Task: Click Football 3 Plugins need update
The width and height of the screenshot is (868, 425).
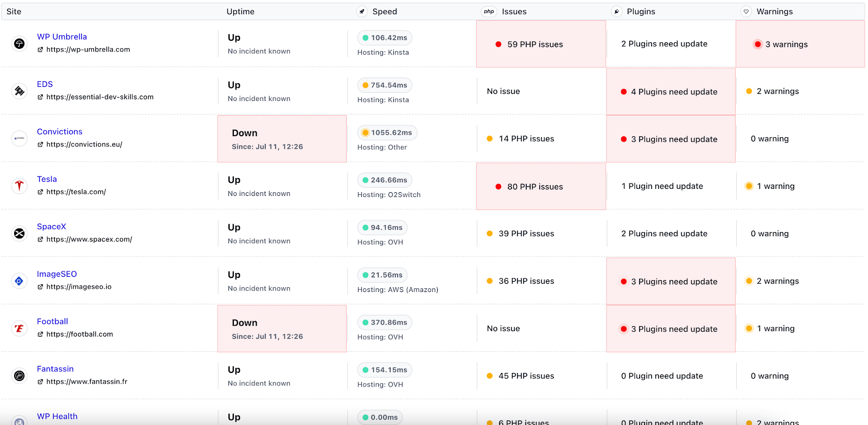Action: [671, 328]
